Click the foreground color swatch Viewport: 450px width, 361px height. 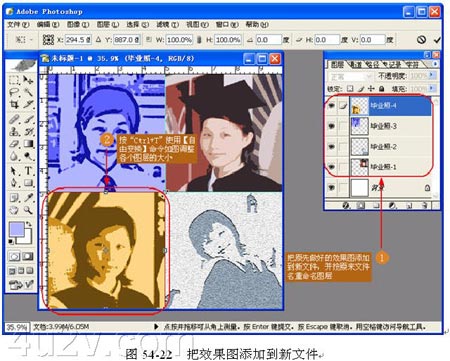point(17,230)
